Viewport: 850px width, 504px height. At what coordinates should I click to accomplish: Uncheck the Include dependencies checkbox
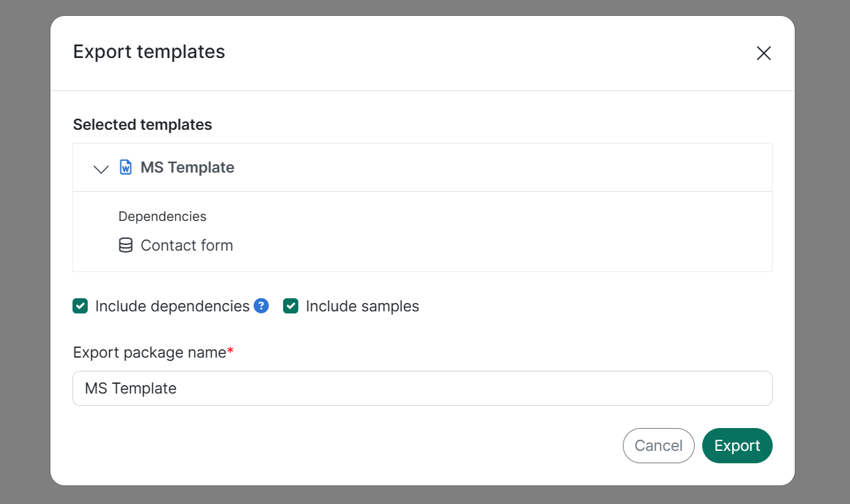point(80,306)
